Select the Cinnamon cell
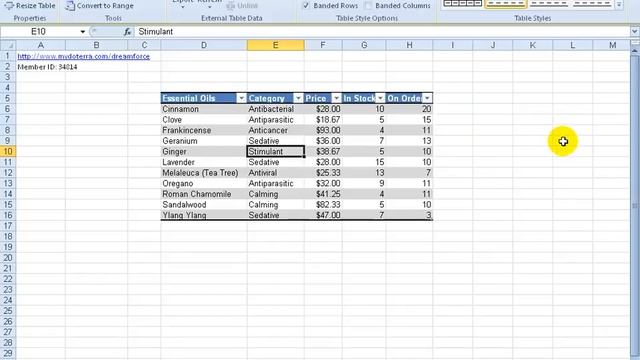This screenshot has width=640, height=360. [x=204, y=109]
